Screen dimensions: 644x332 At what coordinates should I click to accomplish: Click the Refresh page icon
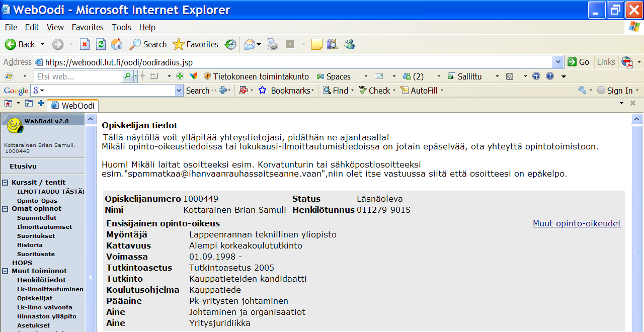pyautogui.click(x=101, y=44)
